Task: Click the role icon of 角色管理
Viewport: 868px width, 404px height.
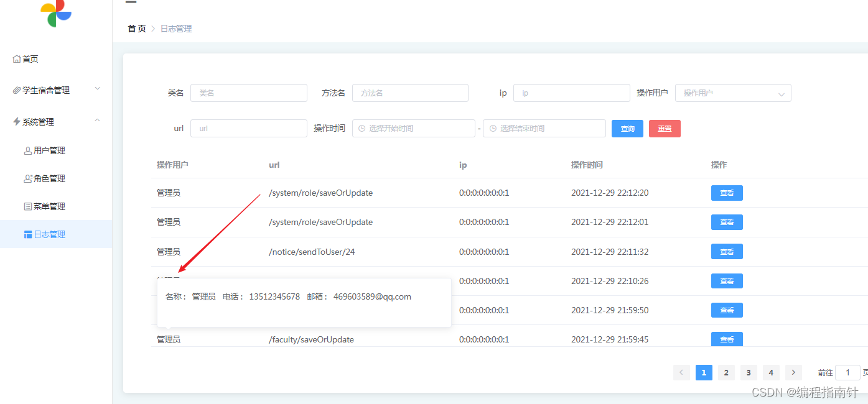Action: [x=28, y=178]
